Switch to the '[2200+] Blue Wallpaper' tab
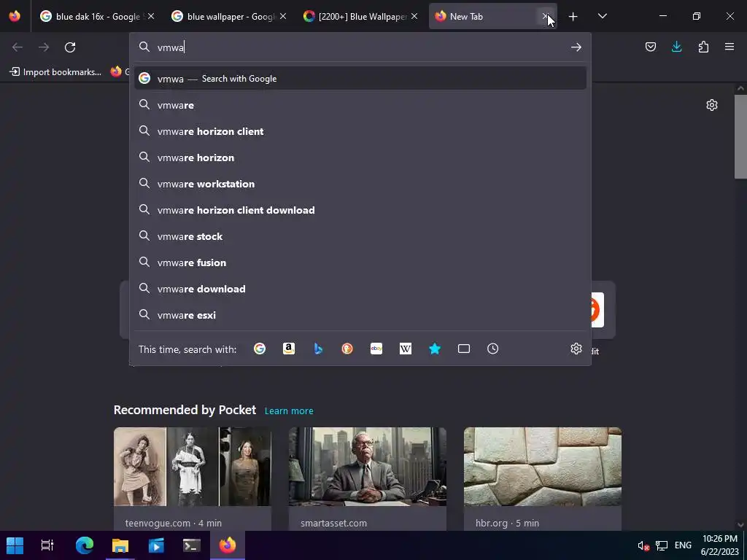This screenshot has height=560, width=747. (x=360, y=16)
